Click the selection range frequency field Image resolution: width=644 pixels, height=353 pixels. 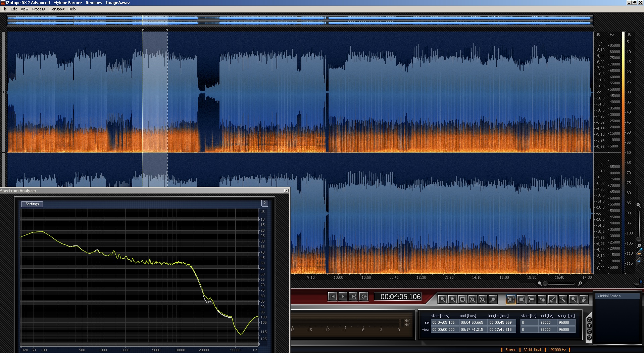(x=566, y=322)
